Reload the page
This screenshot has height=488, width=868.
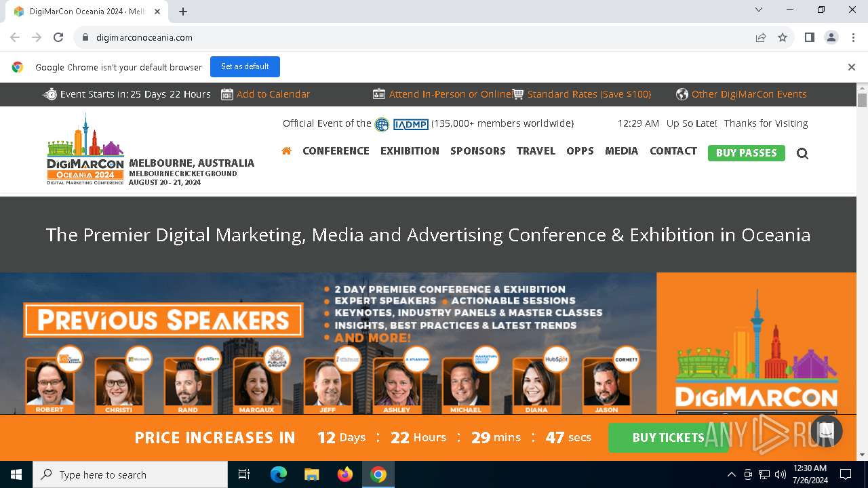(x=58, y=37)
